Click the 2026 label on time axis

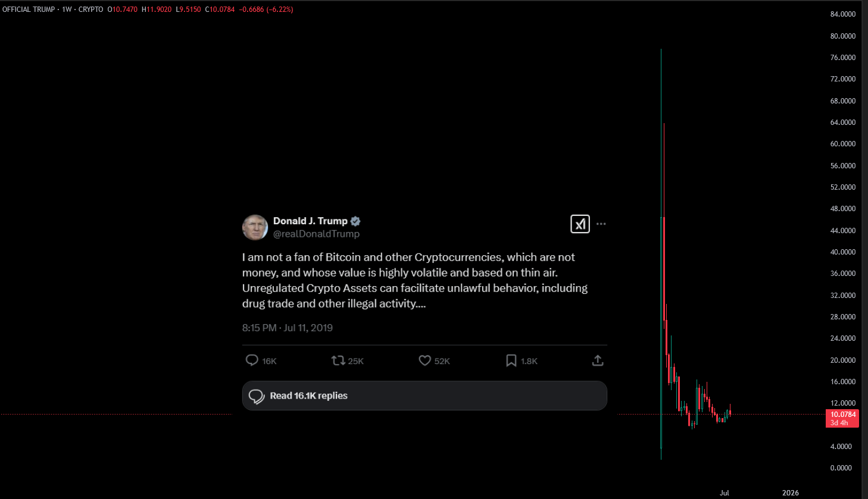pos(791,493)
